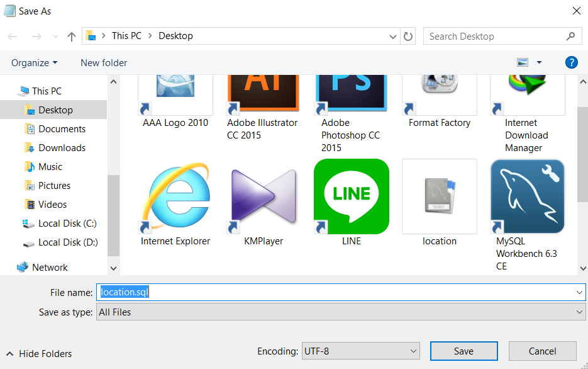588x369 pixels.
Task: Open Pictures in the navigation tree
Action: point(54,185)
